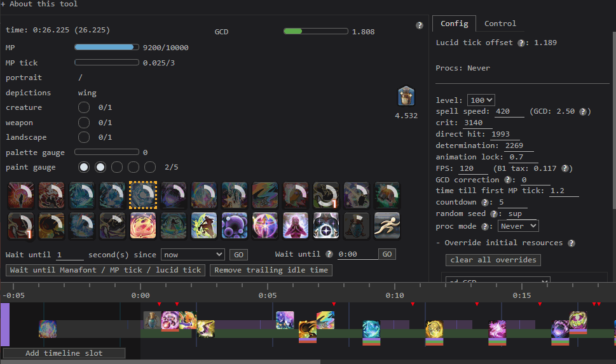Click the potion icon above 4.532
This screenshot has width=616, height=364.
[x=406, y=97]
